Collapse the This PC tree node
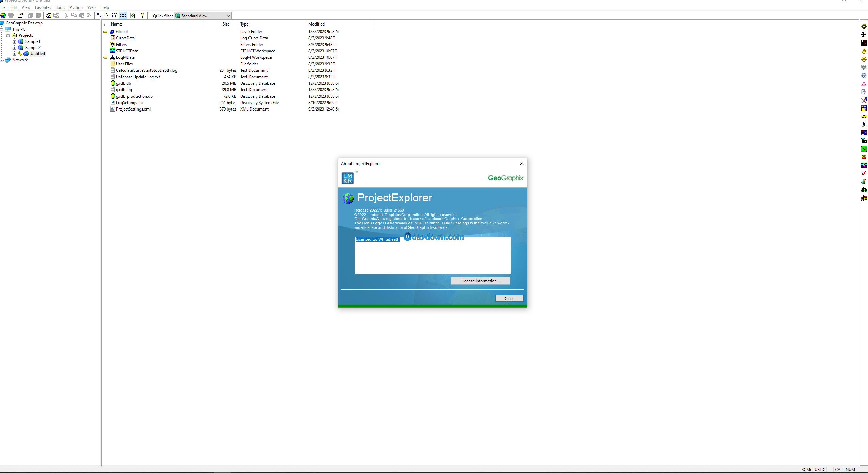This screenshot has width=868, height=473. point(2,29)
